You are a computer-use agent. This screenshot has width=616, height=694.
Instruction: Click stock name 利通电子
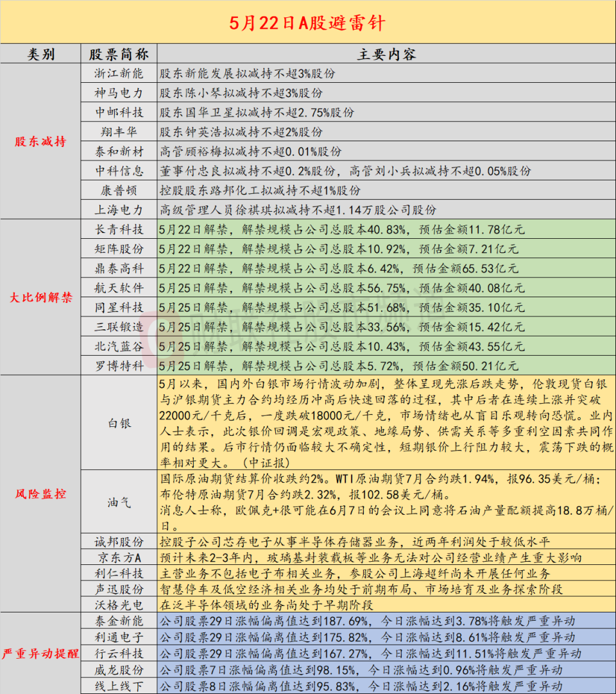click(119, 638)
